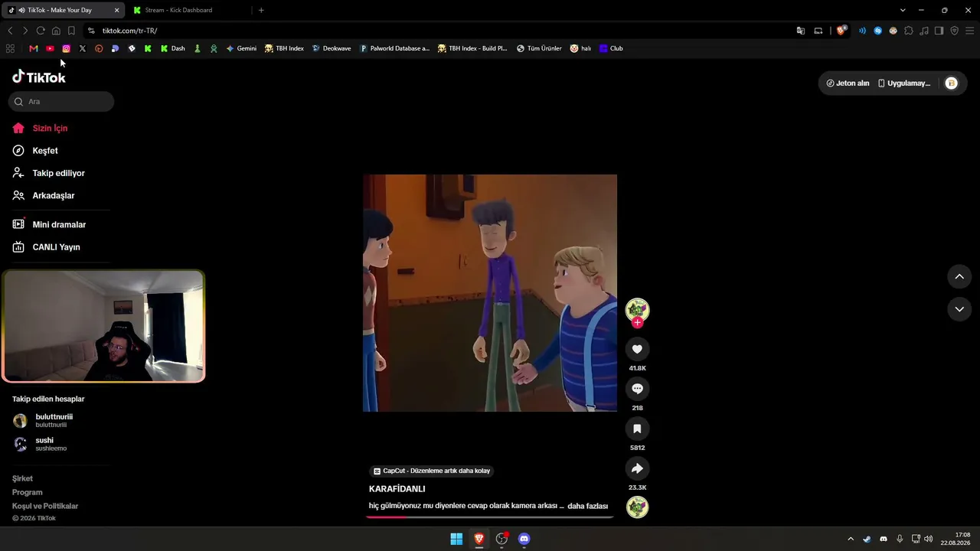Toggle the browser sidebar panel icon
This screenshot has width=980, height=551.
coord(939,31)
